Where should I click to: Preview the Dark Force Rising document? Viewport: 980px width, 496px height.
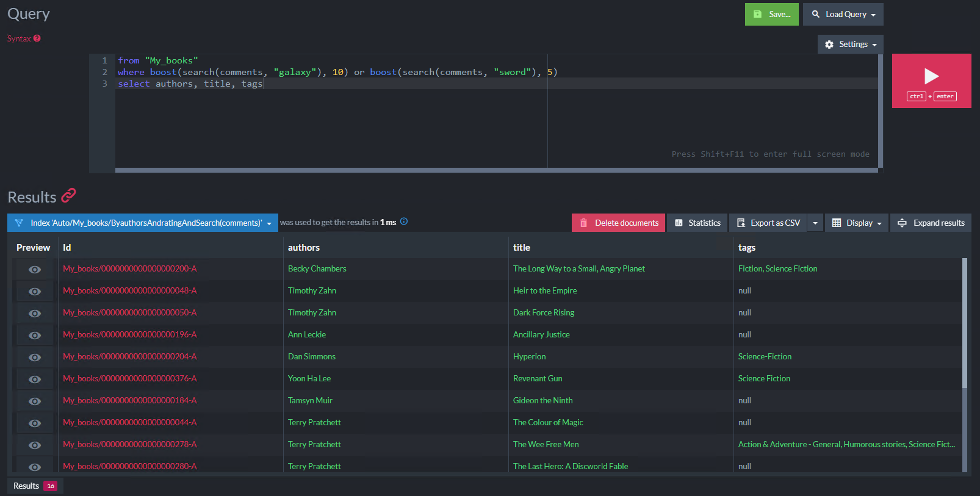35,314
